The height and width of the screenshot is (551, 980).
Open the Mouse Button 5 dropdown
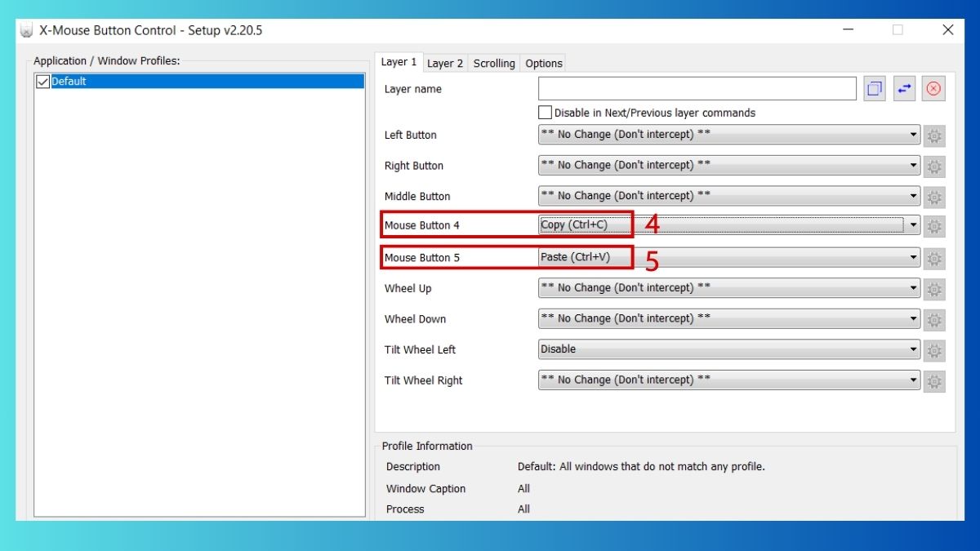(729, 257)
